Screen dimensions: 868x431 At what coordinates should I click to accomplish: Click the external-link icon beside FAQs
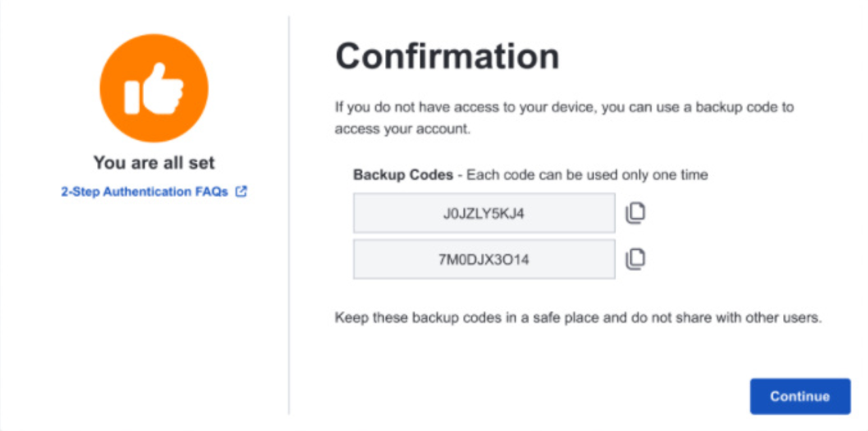click(240, 191)
